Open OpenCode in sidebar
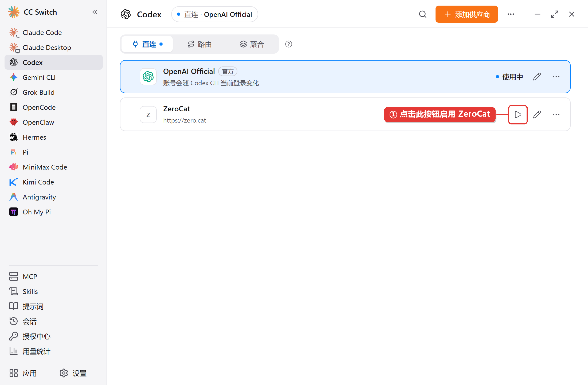The height and width of the screenshot is (385, 588). (x=54, y=107)
